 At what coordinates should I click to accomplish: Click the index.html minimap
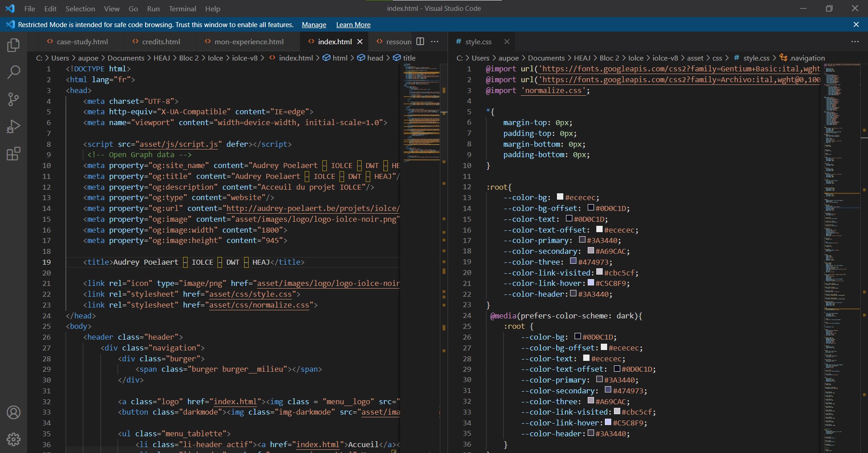click(422, 113)
